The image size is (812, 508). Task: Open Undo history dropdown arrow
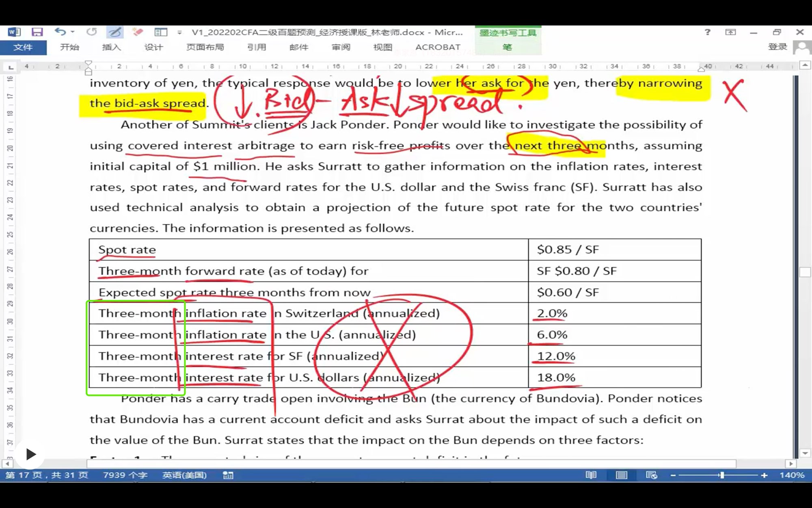pyautogui.click(x=73, y=32)
